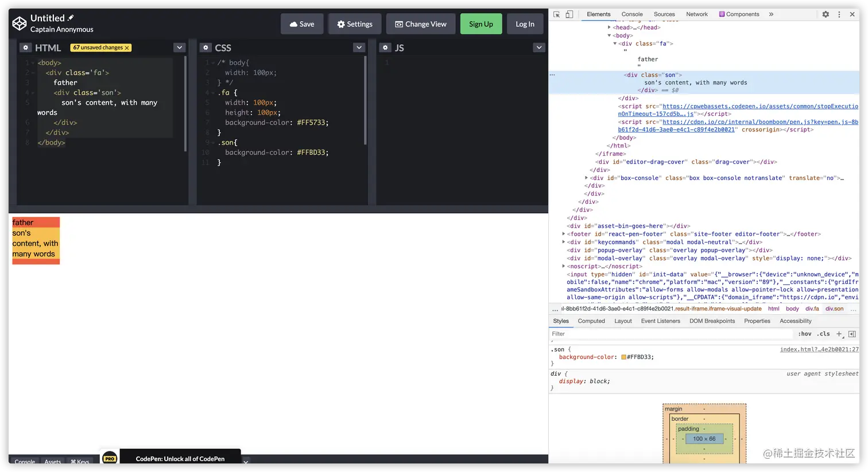Click the ellipsis beside the selected son node
Viewport: 868px width, 472px height.
coord(552,75)
